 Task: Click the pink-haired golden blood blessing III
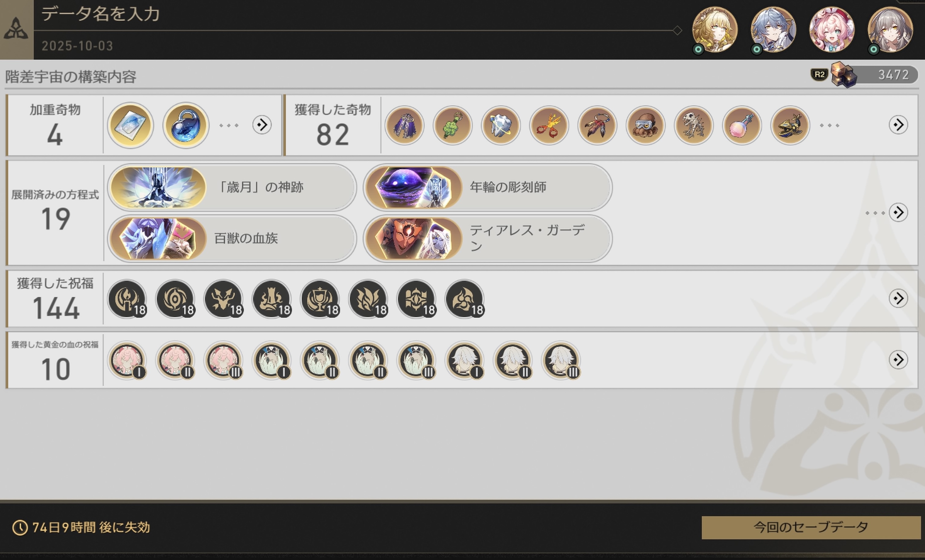[224, 360]
